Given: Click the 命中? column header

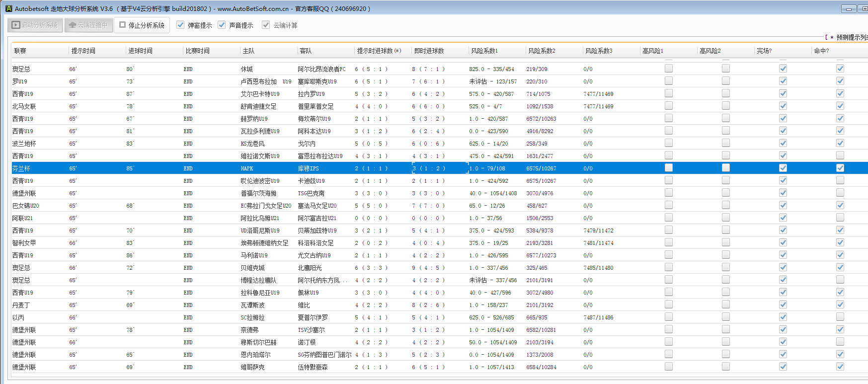Looking at the screenshot, I should pos(821,51).
